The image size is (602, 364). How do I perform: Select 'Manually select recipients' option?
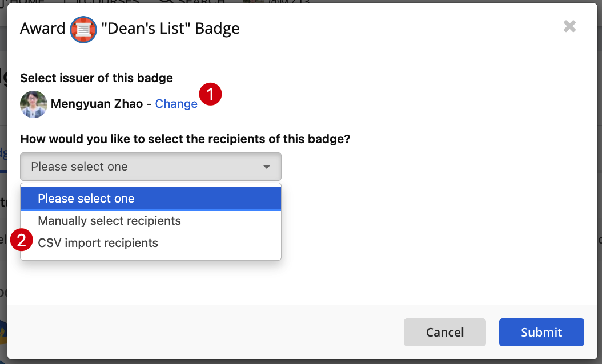[151, 221]
